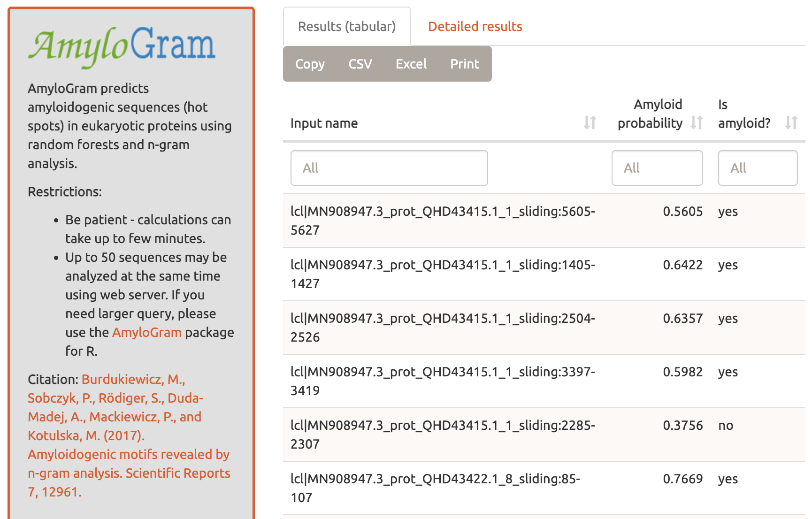Select the sliding:5605-5627 result row
The image size is (812, 519).
[442, 221]
